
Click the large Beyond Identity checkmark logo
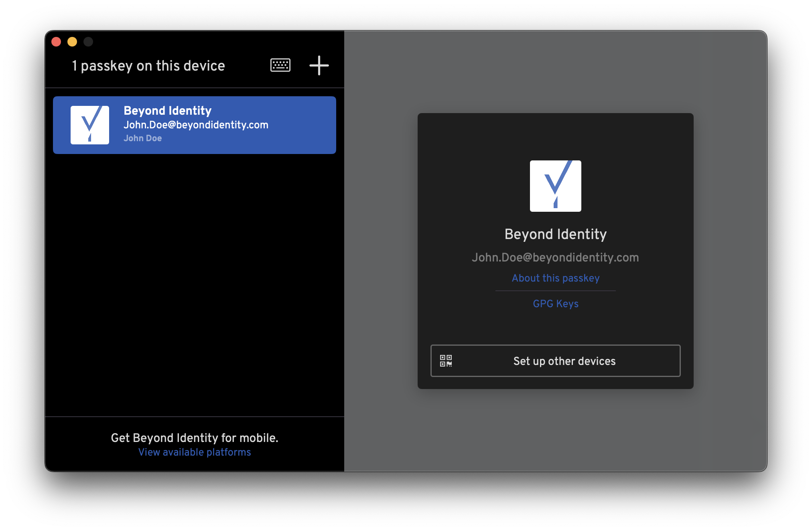coord(555,185)
